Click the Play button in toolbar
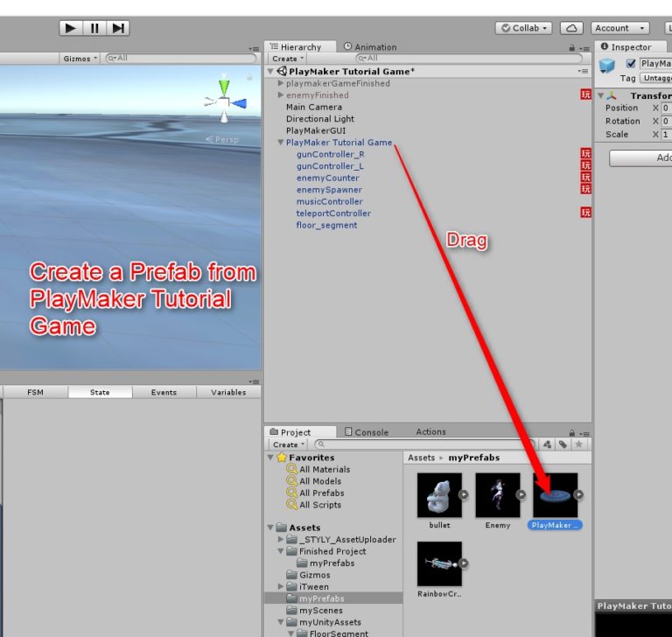 click(x=71, y=28)
